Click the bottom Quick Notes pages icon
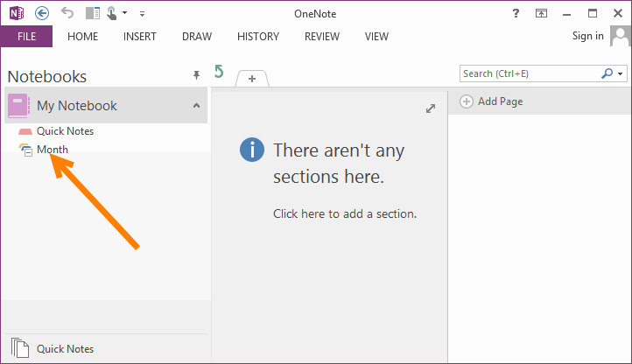This screenshot has width=632, height=364. pos(20,348)
